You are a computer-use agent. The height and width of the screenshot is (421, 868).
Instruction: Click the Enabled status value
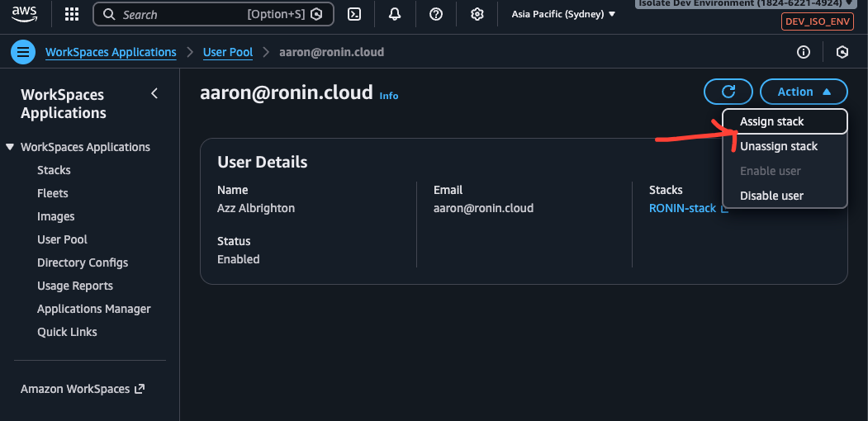pyautogui.click(x=238, y=259)
